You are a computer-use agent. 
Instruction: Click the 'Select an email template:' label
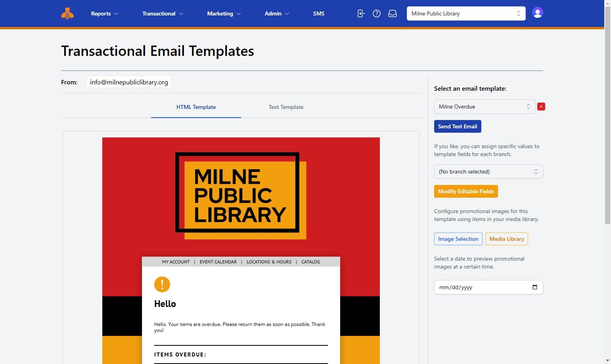[x=470, y=89]
